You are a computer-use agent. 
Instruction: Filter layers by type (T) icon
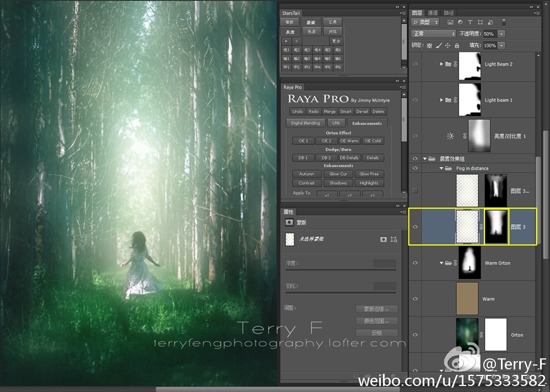tap(470, 22)
